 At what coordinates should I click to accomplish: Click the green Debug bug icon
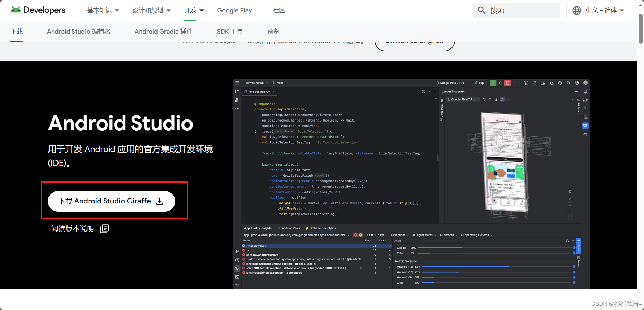(x=500, y=83)
